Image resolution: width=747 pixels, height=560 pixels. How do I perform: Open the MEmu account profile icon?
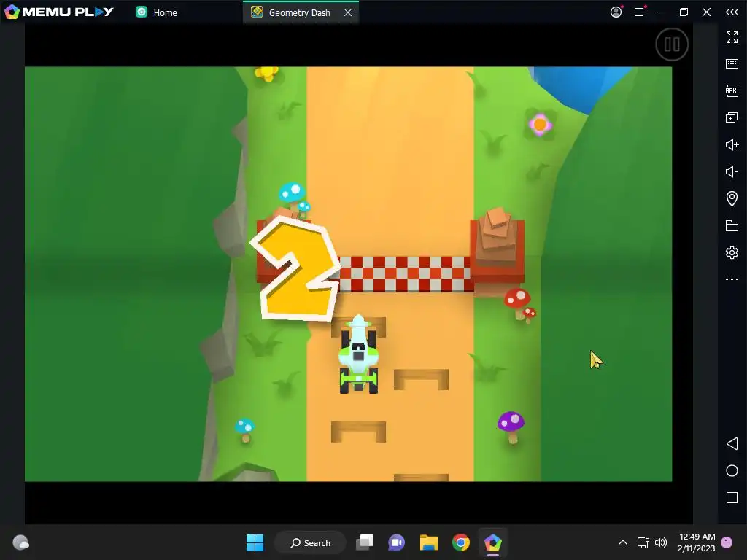tap(616, 12)
